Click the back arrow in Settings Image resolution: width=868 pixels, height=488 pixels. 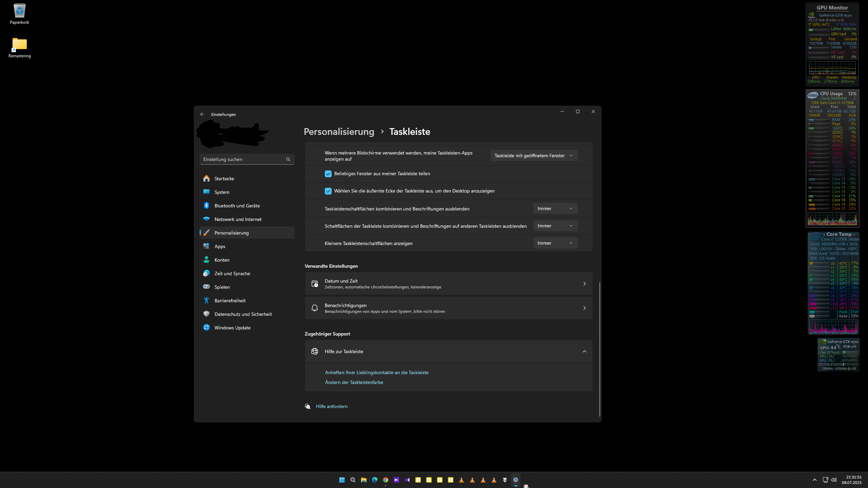(202, 114)
